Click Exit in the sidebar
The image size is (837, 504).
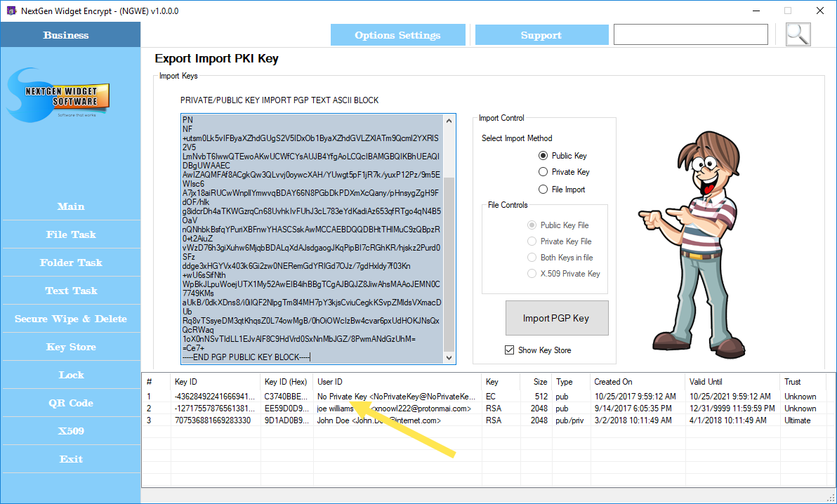71,459
